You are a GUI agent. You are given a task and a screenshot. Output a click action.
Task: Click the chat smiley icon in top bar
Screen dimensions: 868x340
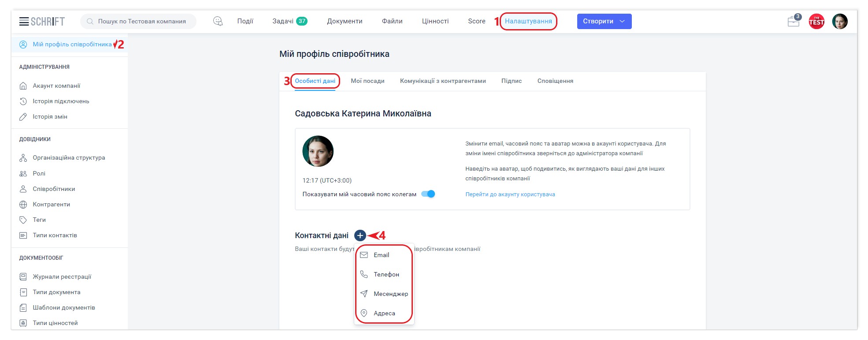pyautogui.click(x=218, y=21)
